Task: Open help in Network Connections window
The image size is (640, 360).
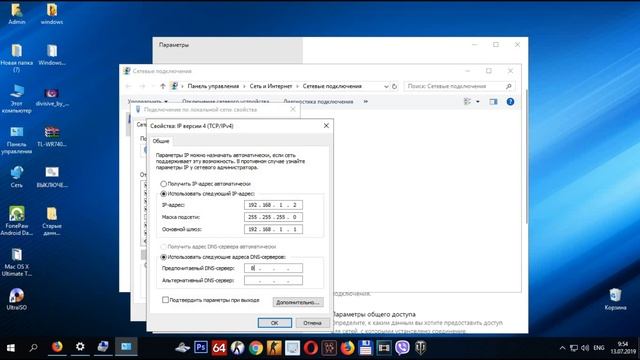Action: coord(510,102)
